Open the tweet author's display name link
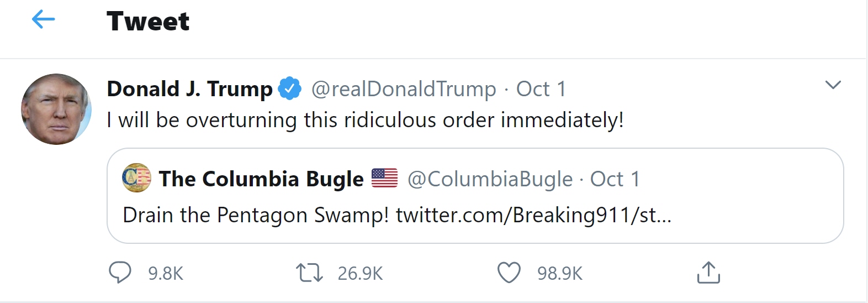This screenshot has height=303, width=868. [189, 89]
